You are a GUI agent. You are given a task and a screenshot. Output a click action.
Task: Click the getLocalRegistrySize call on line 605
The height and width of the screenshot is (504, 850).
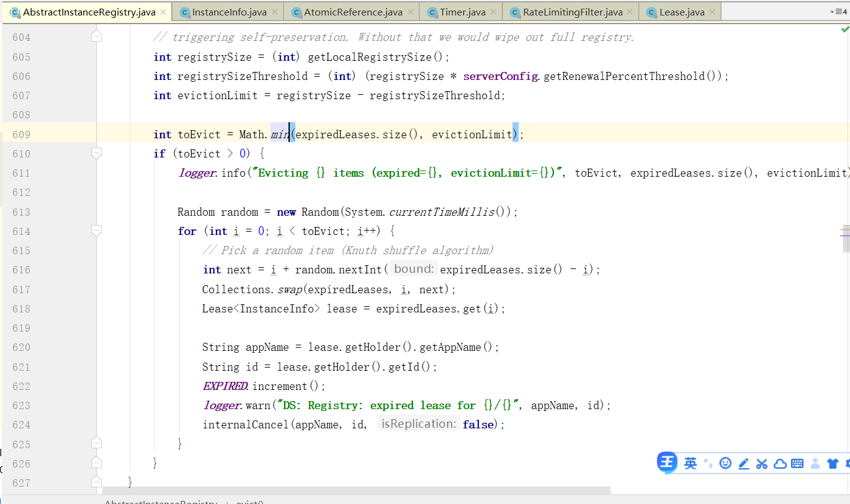(370, 57)
